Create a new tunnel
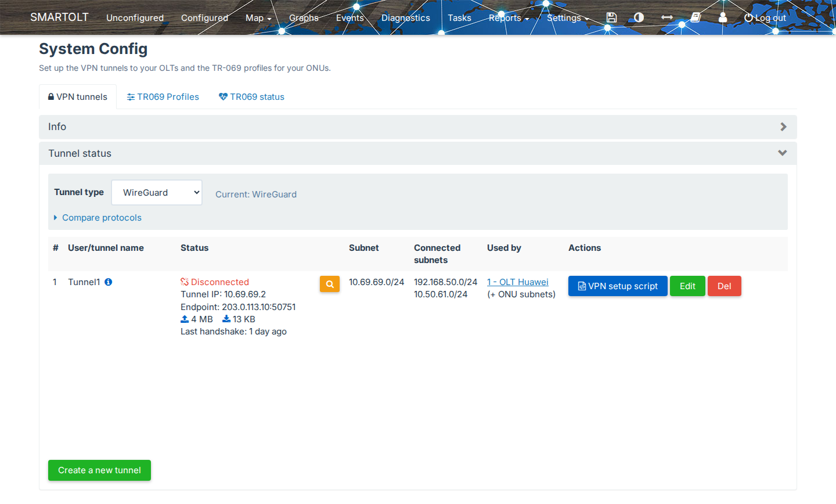Screen dimensions: 836x504 point(99,470)
